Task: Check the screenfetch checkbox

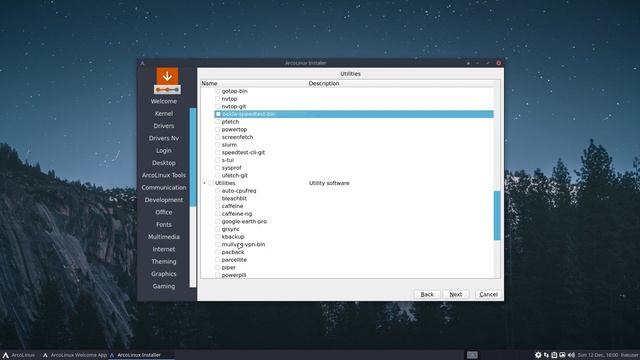Action: (x=218, y=137)
